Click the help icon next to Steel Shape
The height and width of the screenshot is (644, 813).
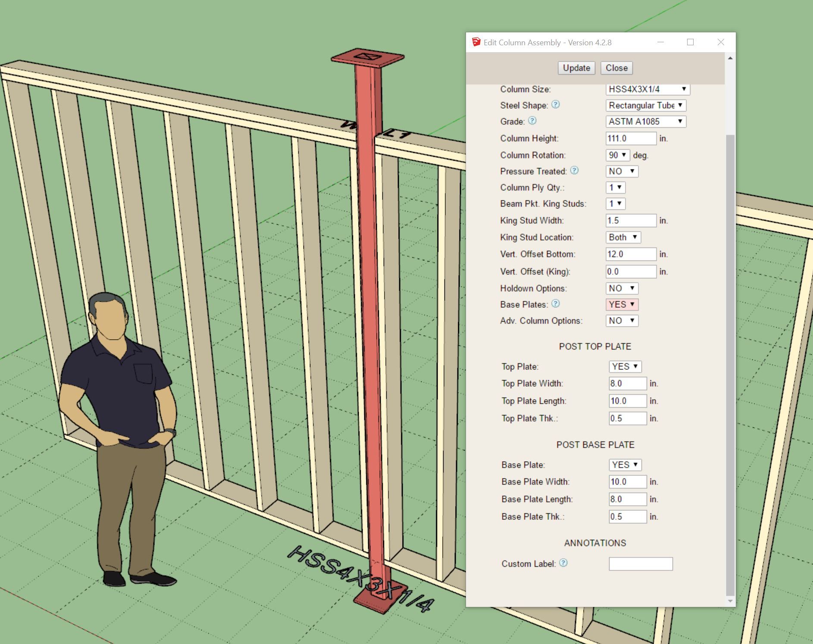click(556, 105)
